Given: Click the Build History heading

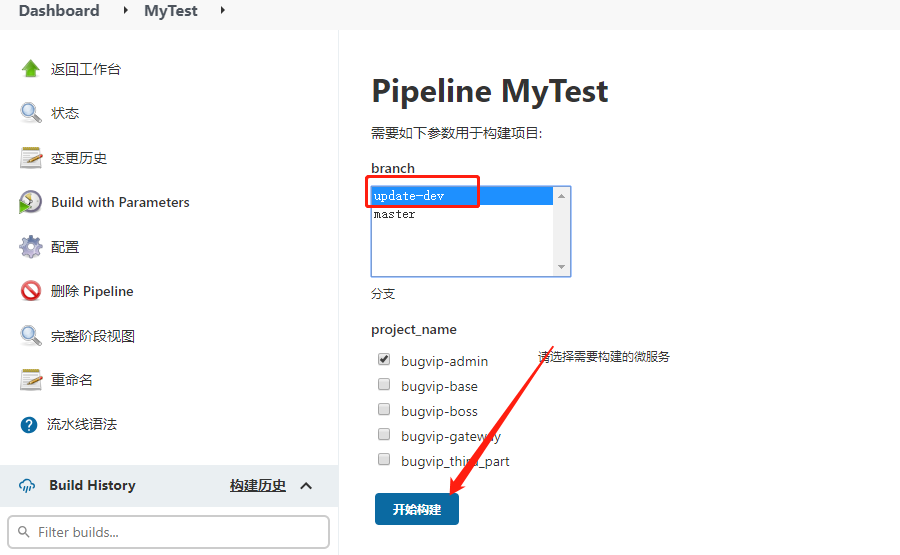Looking at the screenshot, I should (x=92, y=486).
